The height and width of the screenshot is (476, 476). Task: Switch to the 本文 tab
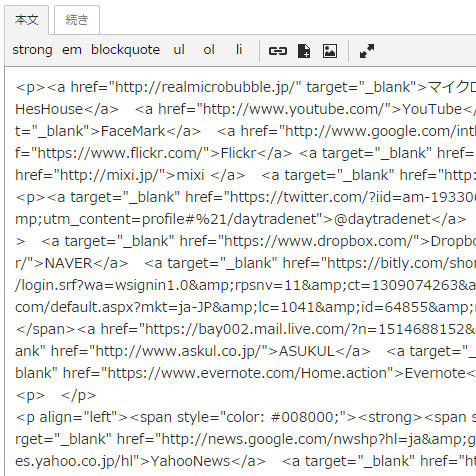[x=27, y=20]
